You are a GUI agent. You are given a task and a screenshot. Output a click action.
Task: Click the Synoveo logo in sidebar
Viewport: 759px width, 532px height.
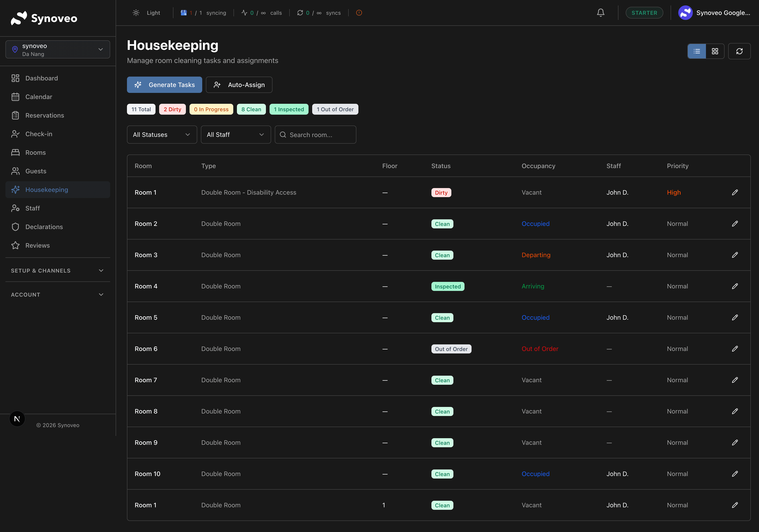[x=44, y=18]
